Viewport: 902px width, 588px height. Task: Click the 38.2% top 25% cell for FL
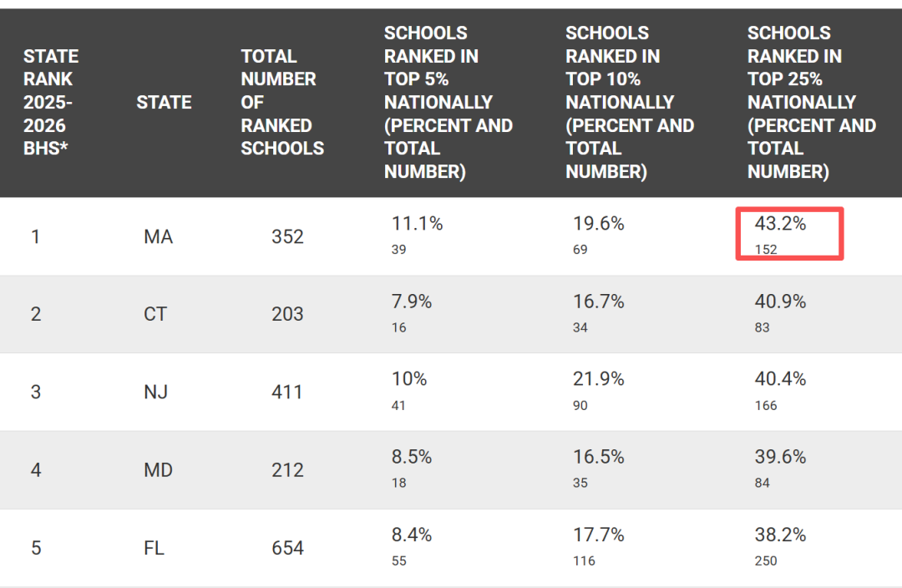[780, 546]
